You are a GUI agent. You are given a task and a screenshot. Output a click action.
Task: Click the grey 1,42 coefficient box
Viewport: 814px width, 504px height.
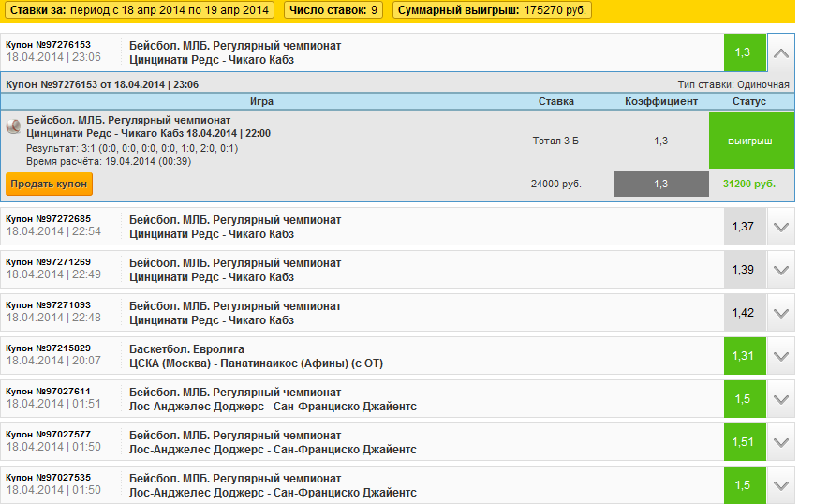coord(745,313)
